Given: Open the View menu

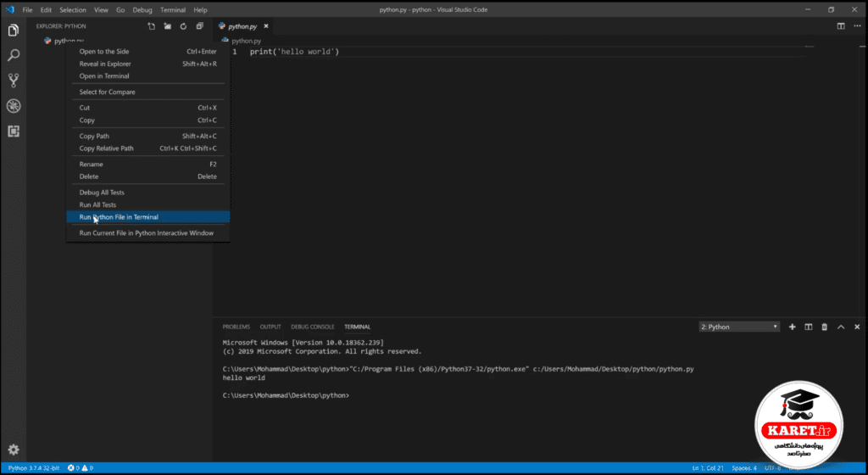Looking at the screenshot, I should click(101, 10).
